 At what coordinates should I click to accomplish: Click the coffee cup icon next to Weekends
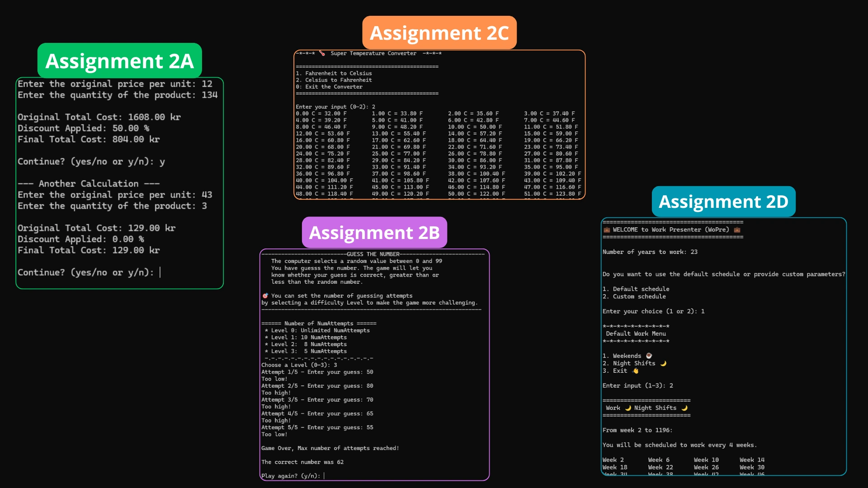point(648,356)
